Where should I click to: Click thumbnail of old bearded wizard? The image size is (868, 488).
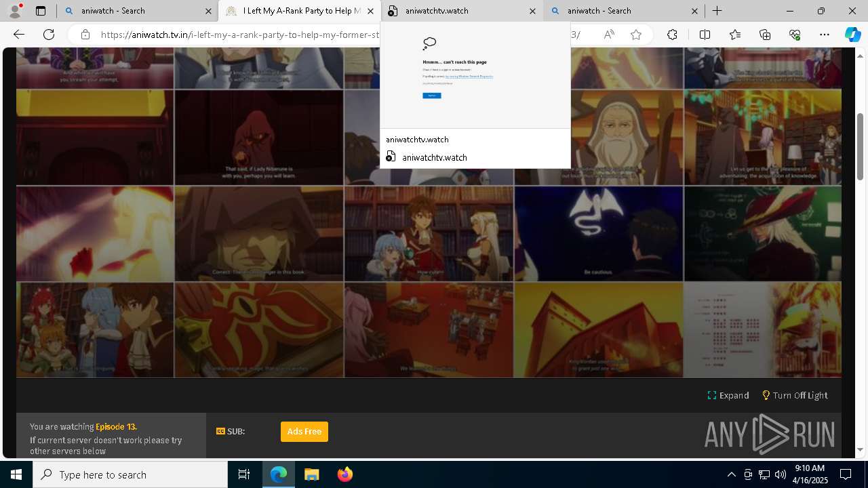point(599,138)
